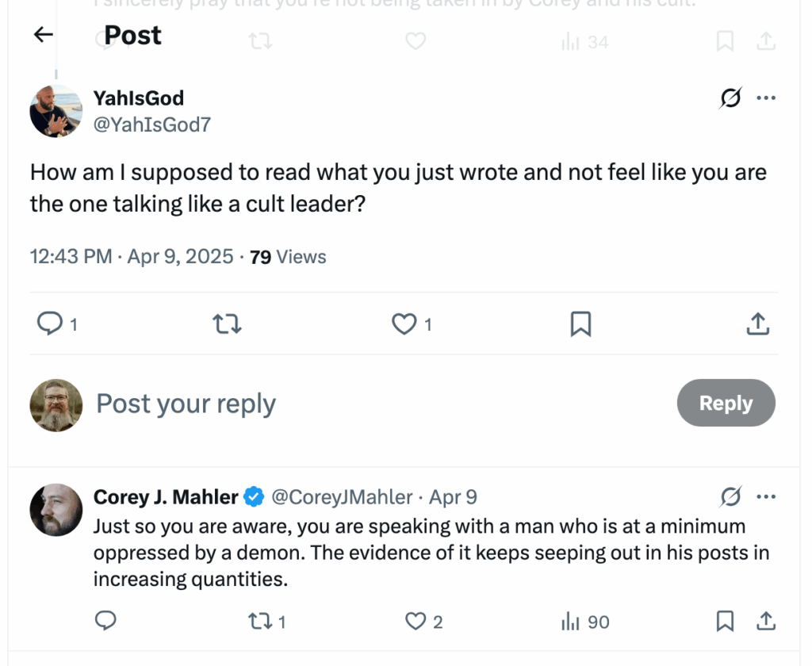
Task: Share Corey J. Mahler's reply
Action: tap(766, 621)
